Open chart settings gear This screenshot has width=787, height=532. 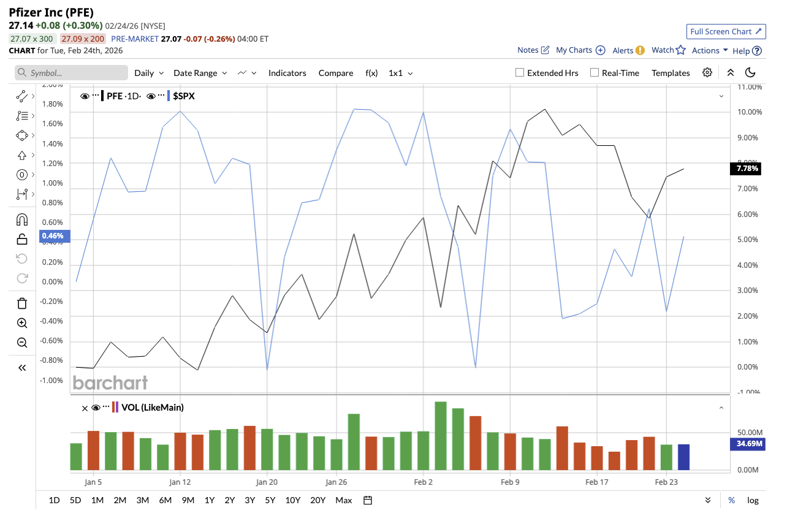707,72
